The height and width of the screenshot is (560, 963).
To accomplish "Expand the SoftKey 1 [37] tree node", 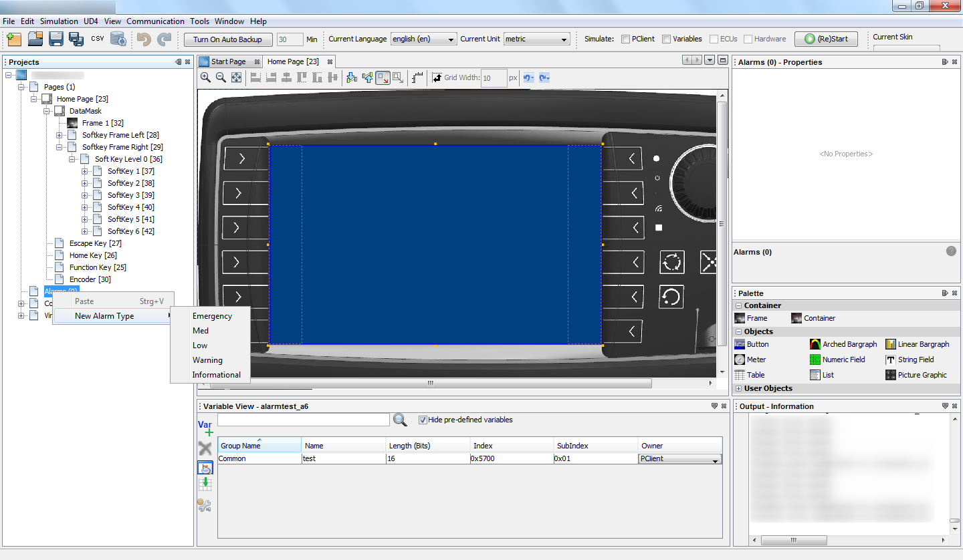I will pyautogui.click(x=85, y=172).
